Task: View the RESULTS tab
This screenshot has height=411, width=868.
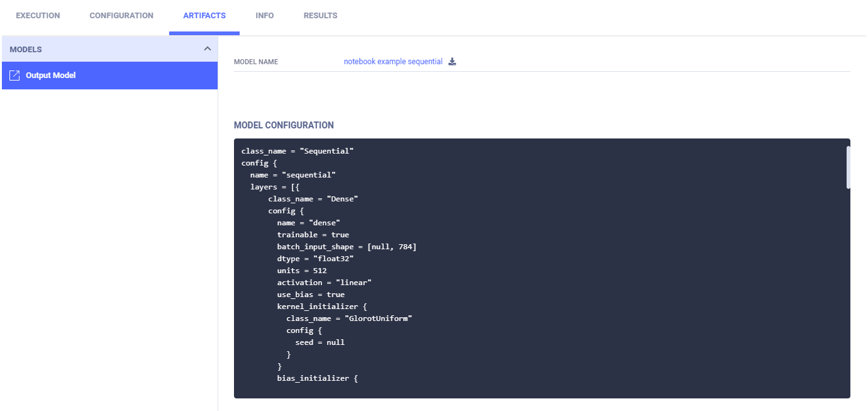Action: click(320, 16)
